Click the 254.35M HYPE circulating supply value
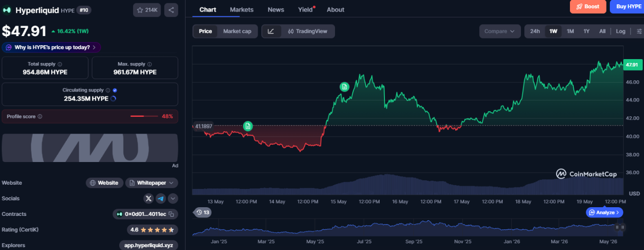This screenshot has height=250, width=644. coord(86,99)
